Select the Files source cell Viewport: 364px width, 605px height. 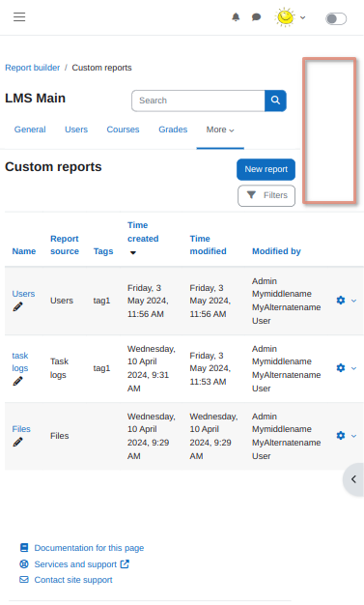(x=60, y=436)
